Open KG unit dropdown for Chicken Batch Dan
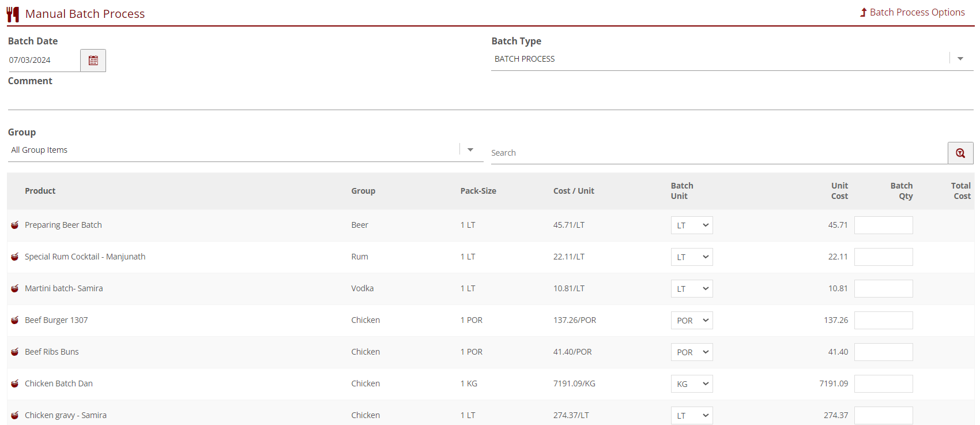Image resolution: width=980 pixels, height=425 pixels. [691, 384]
